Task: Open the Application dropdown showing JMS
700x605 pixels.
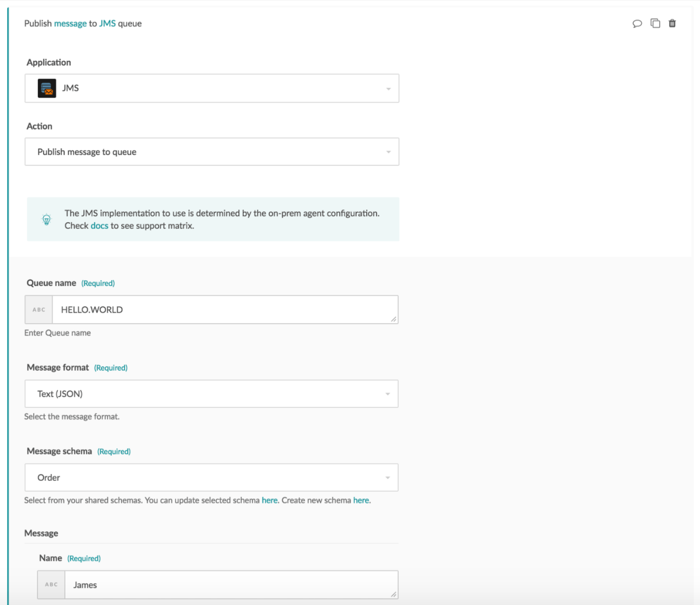Action: pos(212,88)
